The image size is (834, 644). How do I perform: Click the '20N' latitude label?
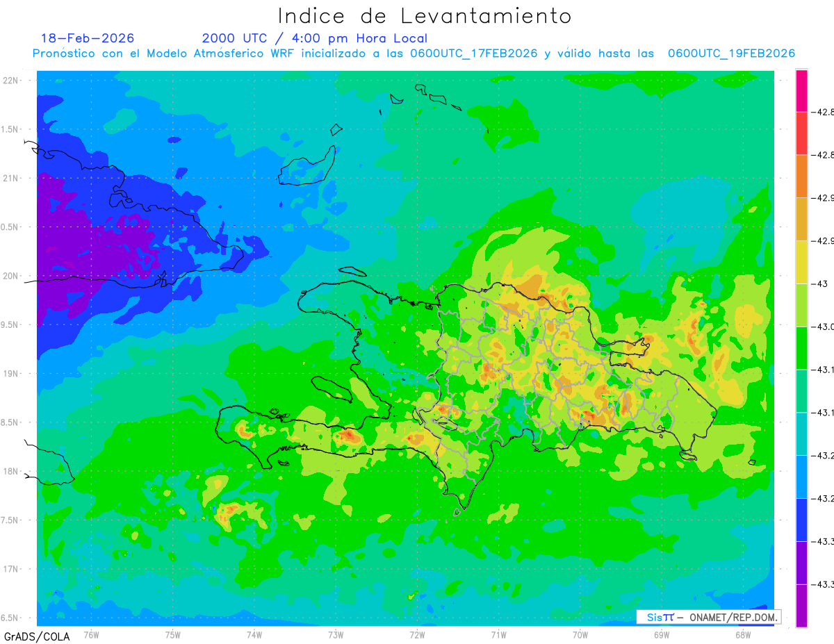point(12,276)
